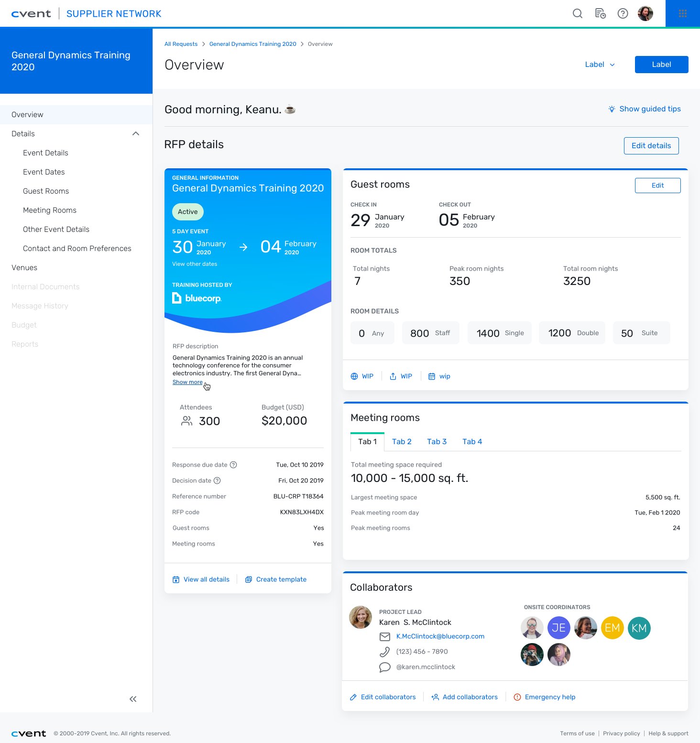Click the calendar wip action
The image size is (700, 743).
click(439, 376)
